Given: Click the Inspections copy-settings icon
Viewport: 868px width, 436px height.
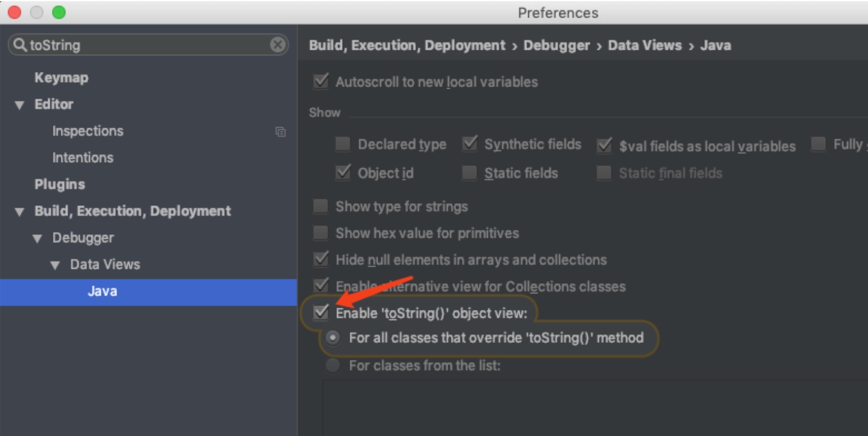Looking at the screenshot, I should pyautogui.click(x=280, y=132).
